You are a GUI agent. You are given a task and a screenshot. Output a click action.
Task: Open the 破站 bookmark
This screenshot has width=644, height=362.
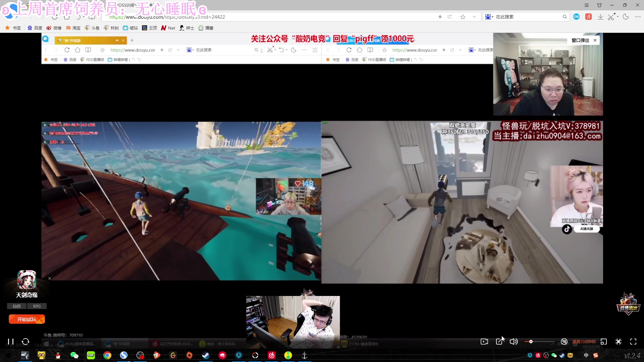[130, 28]
